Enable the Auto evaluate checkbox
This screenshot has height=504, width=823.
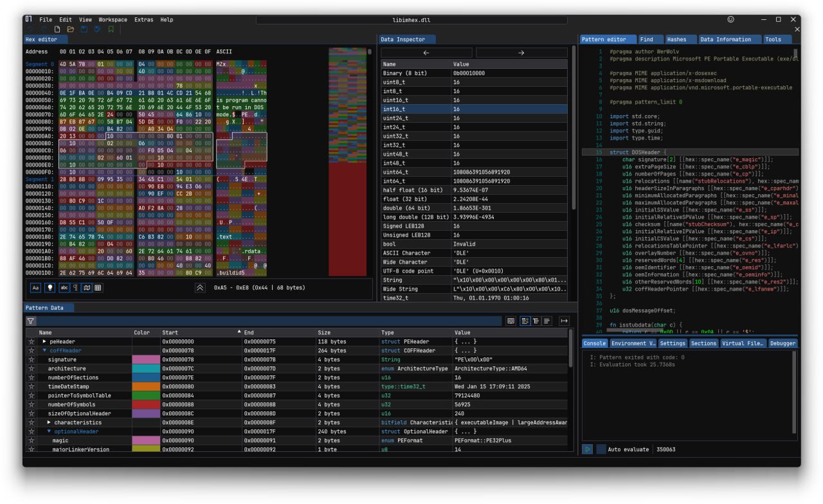pyautogui.click(x=601, y=449)
